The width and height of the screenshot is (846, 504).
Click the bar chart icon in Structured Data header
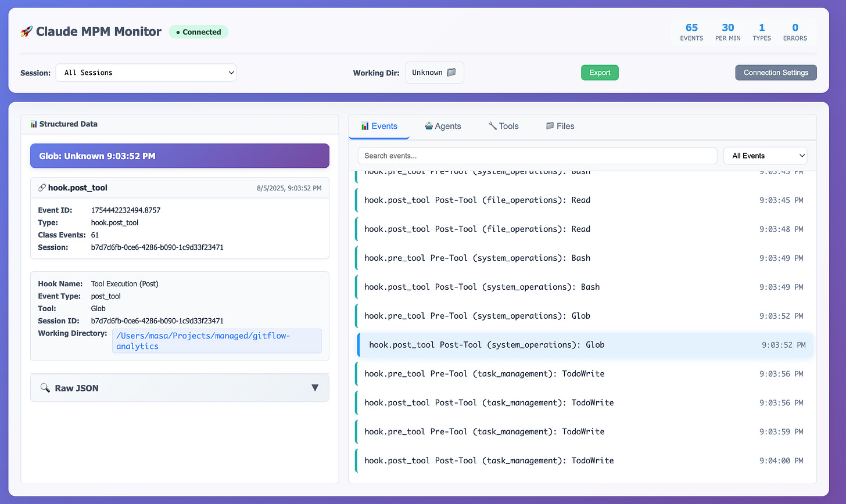34,124
